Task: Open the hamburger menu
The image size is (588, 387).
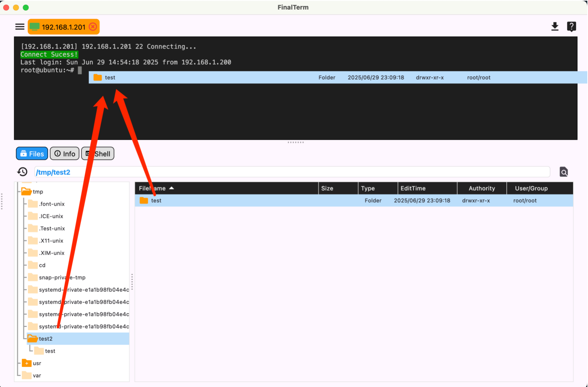Action: (20, 27)
